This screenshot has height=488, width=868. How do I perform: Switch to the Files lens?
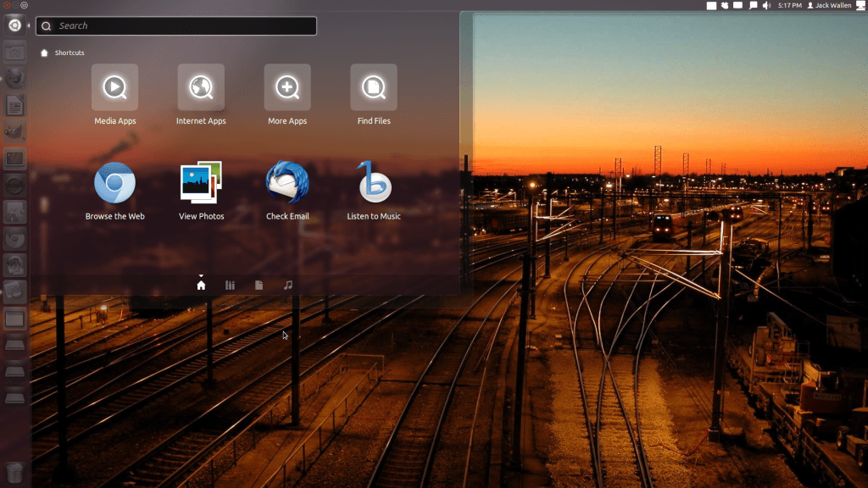coord(259,285)
